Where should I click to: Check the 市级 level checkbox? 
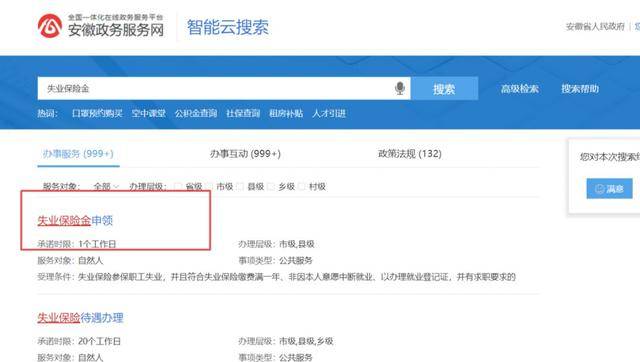[209, 187]
